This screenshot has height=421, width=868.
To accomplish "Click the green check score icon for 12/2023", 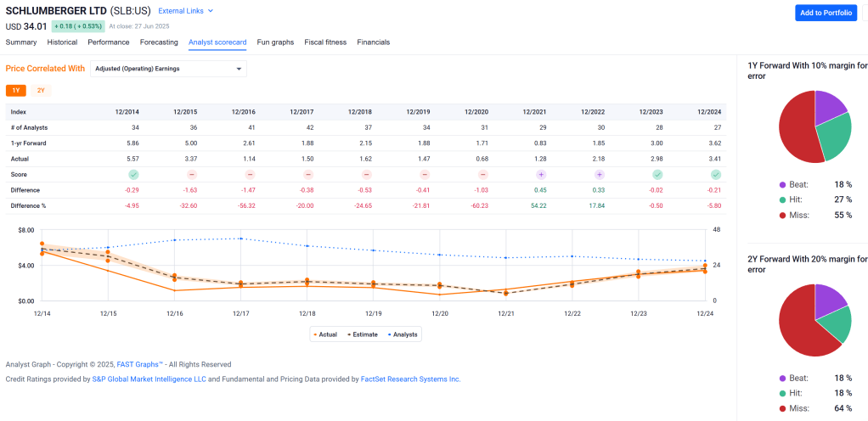I will click(x=657, y=174).
